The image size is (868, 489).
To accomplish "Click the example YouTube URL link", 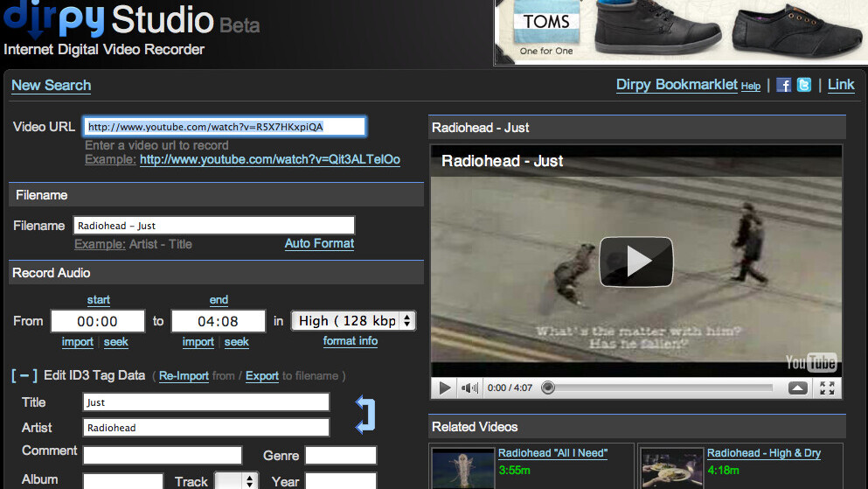I will pyautogui.click(x=269, y=159).
